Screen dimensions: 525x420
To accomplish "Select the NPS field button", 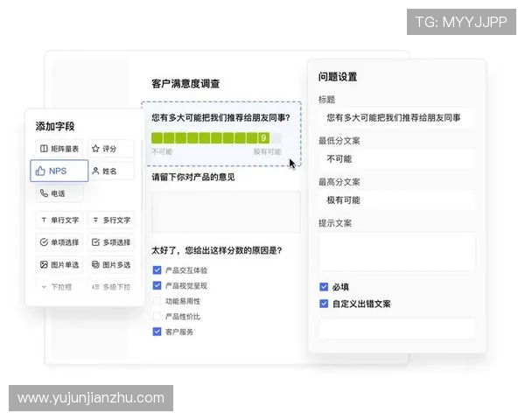I will pos(59,171).
